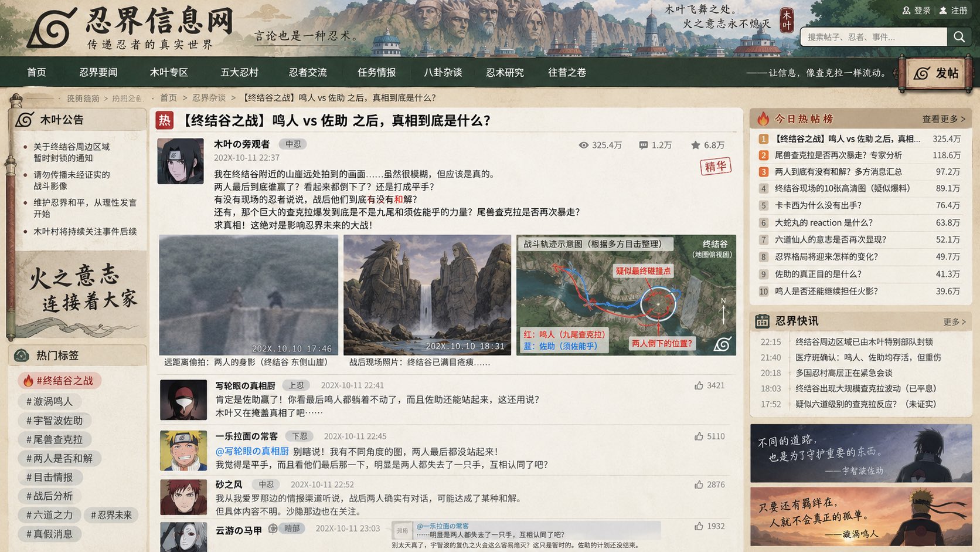980x552 pixels.
Task: Select the #忍界未来 tag
Action: click(111, 515)
